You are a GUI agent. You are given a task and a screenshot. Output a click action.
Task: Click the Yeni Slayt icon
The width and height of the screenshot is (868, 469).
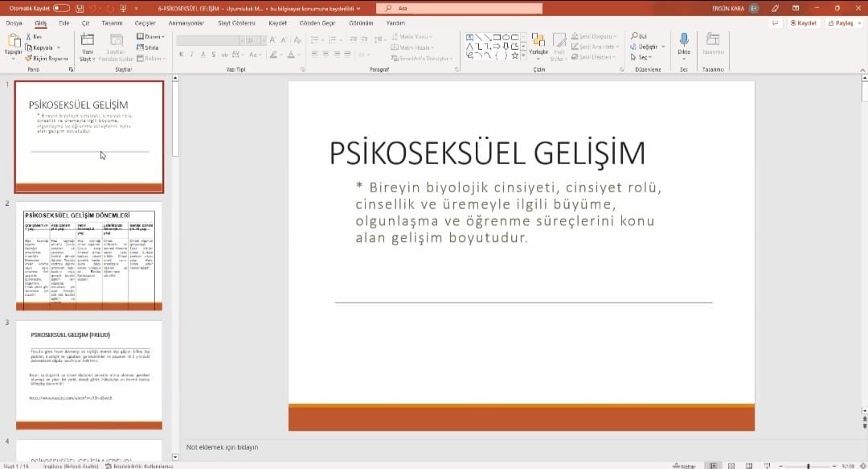(x=88, y=40)
